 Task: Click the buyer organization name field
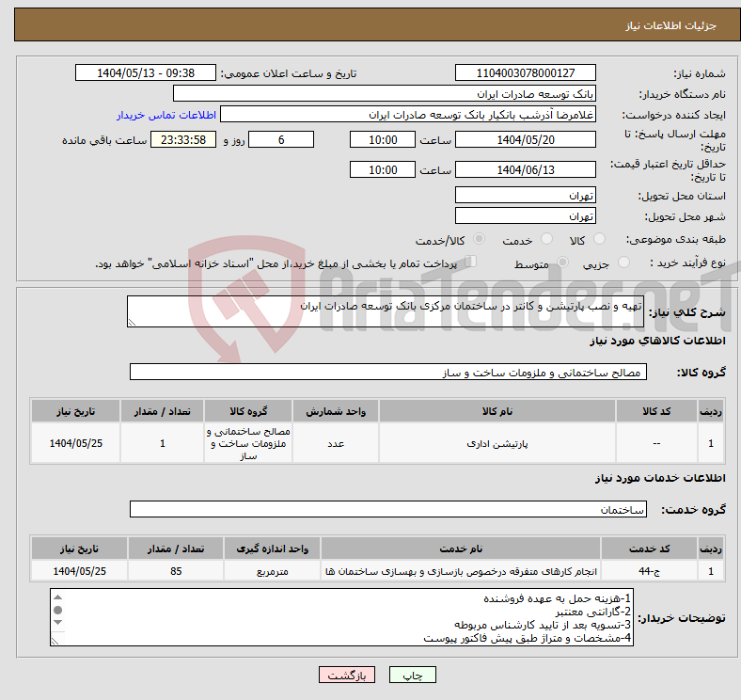[x=385, y=94]
